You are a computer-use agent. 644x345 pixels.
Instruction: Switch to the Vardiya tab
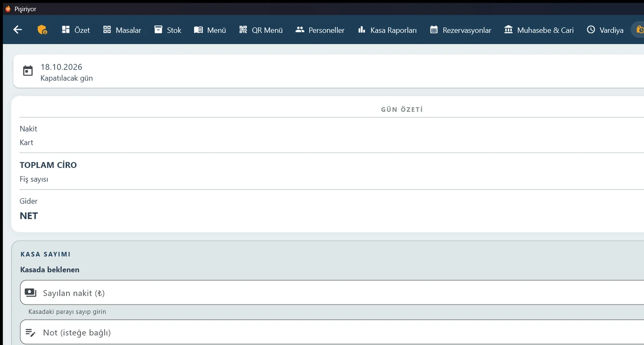pos(605,30)
